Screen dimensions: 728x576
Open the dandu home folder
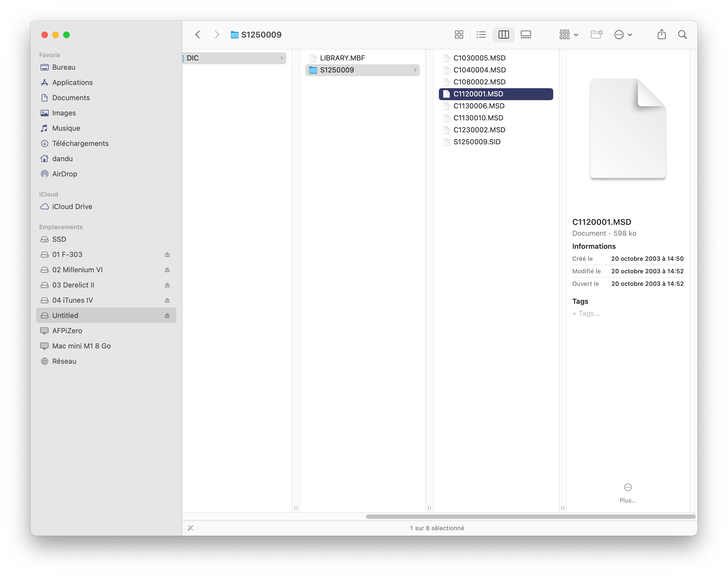pos(106,158)
